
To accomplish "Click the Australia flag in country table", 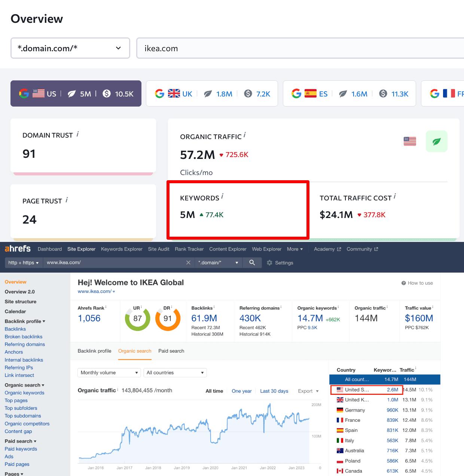I will point(340,451).
